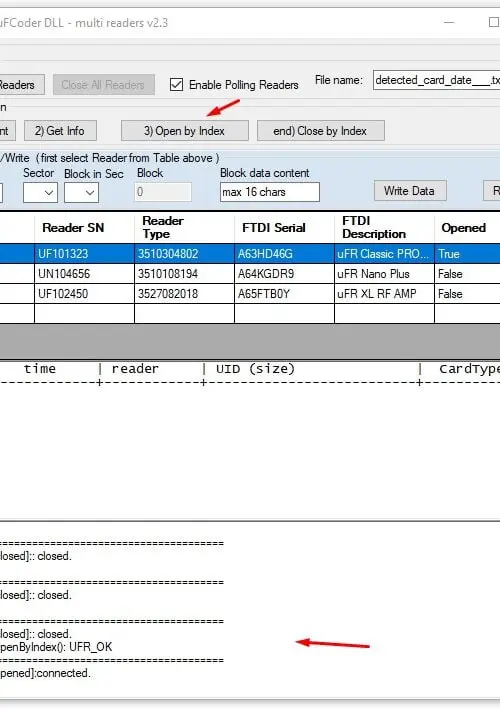Select the Reader Type column header
Viewport: 500px width, 709px height.
(184, 228)
